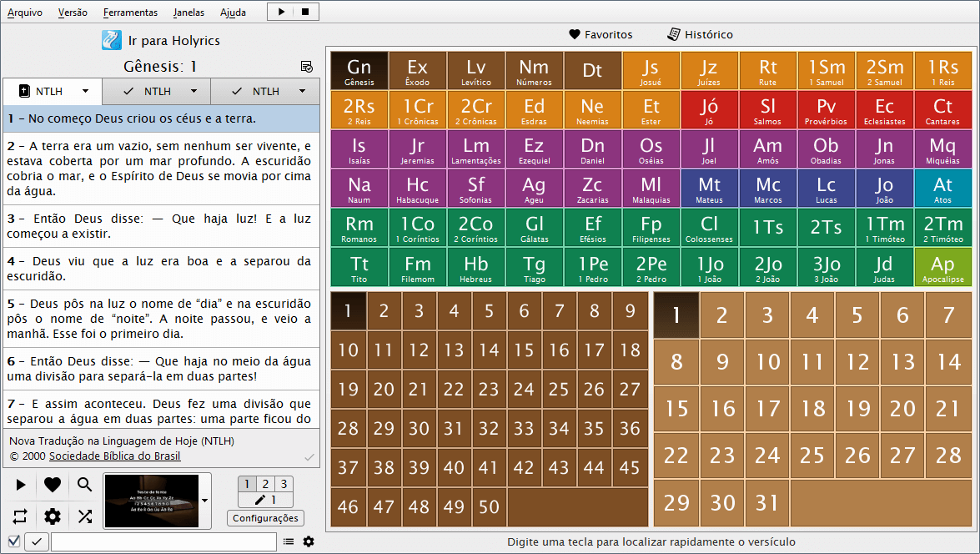
Task: Click the list icon beside the search field
Action: [x=289, y=541]
